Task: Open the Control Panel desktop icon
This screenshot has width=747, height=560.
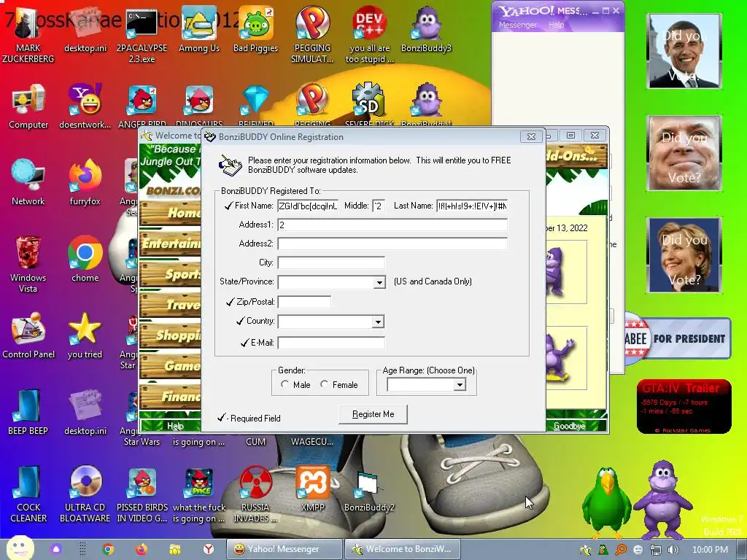Action: 28,335
